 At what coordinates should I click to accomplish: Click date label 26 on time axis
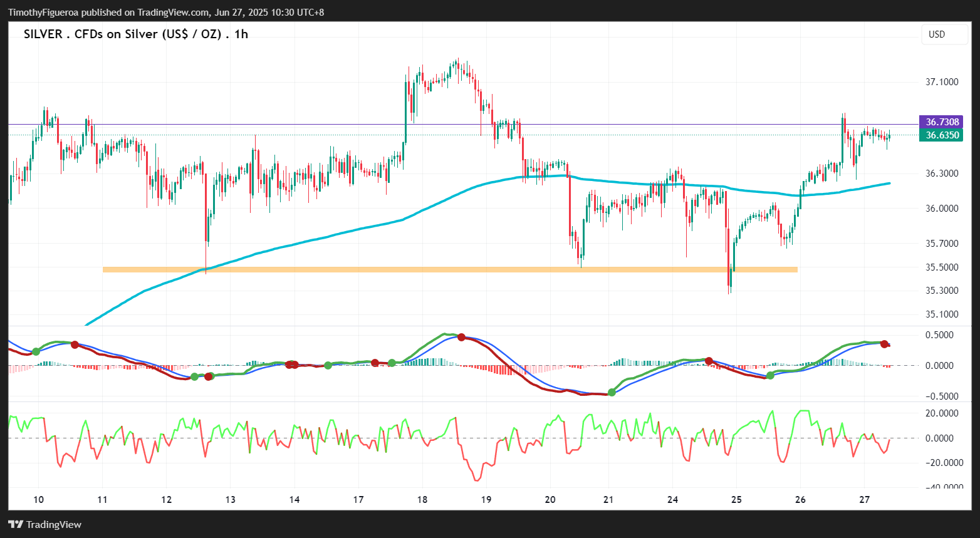[800, 500]
